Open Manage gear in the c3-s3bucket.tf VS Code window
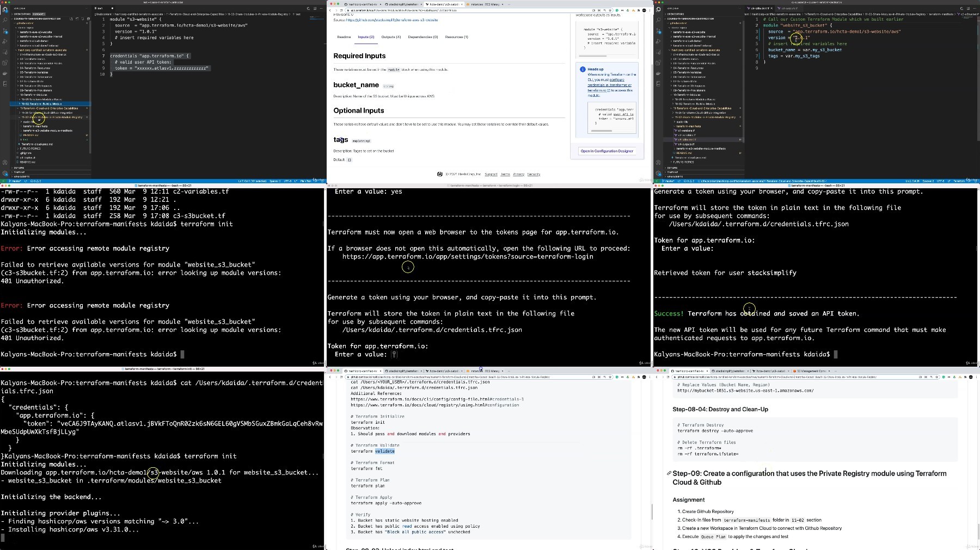 point(658,172)
